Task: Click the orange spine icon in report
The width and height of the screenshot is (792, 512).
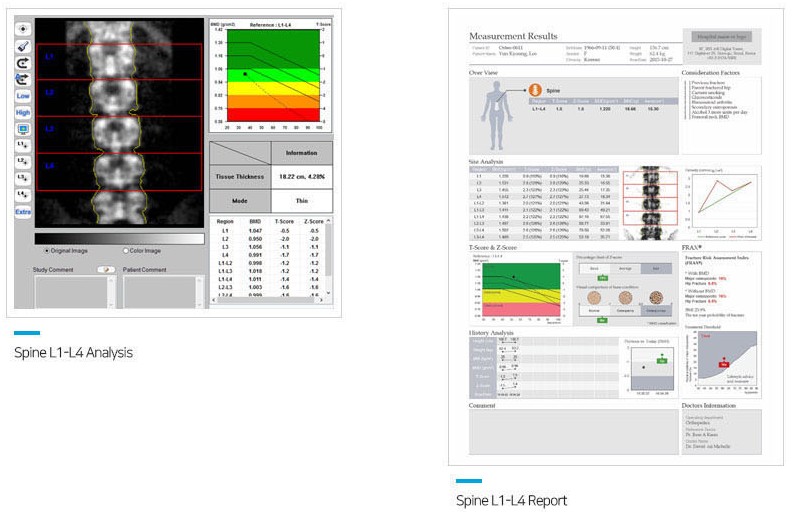Action: coord(535,91)
